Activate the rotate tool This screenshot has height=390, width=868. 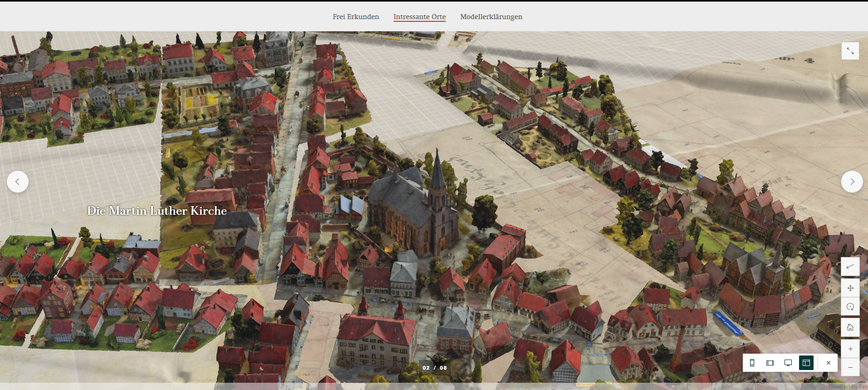pos(850,306)
